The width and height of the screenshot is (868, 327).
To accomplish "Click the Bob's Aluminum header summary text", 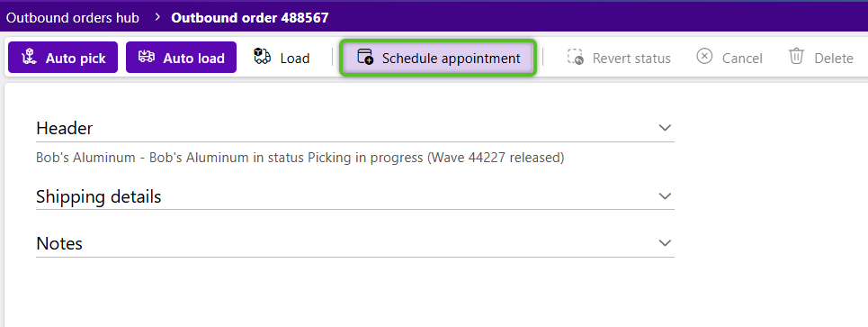I will click(300, 158).
